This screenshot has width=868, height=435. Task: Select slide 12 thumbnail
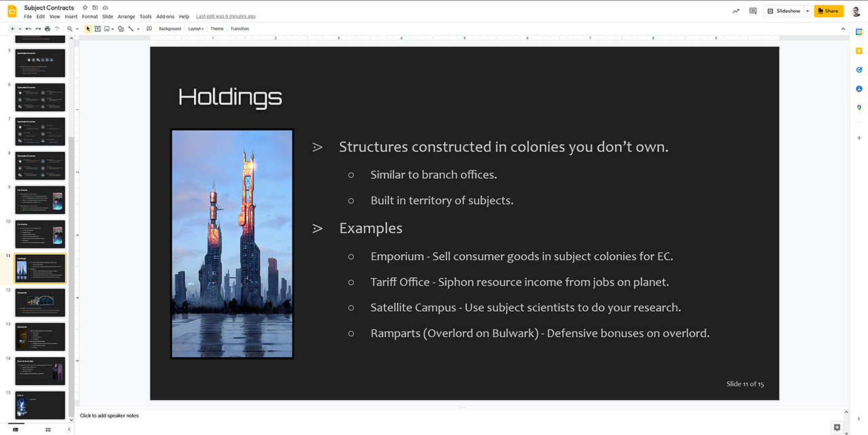[40, 303]
